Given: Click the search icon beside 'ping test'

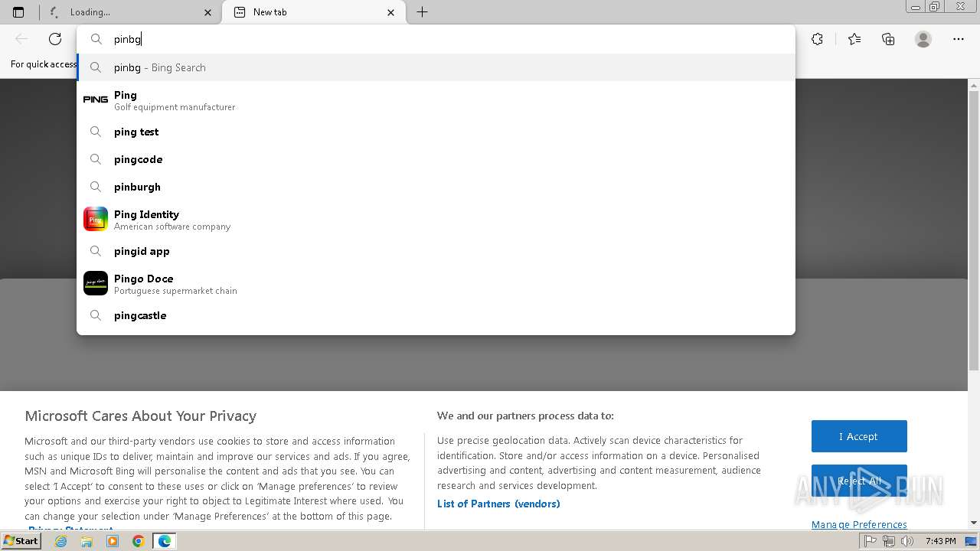Looking at the screenshot, I should coord(96,132).
